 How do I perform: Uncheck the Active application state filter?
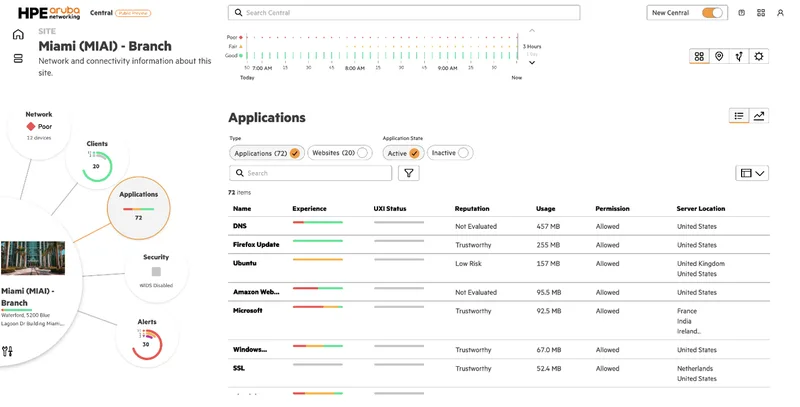point(403,153)
